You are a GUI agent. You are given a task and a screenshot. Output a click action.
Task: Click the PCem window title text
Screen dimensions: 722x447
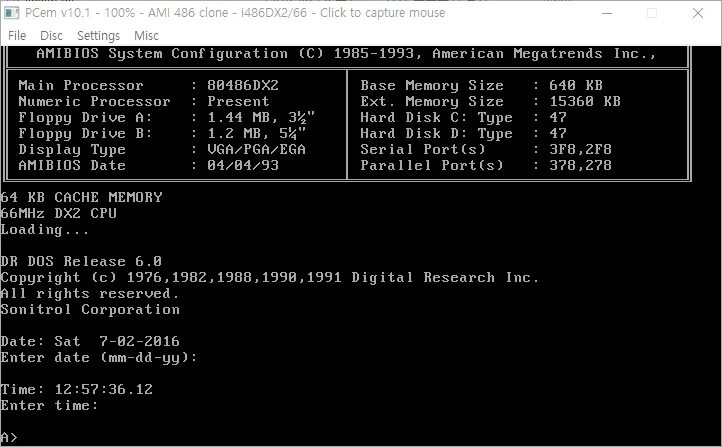point(235,13)
